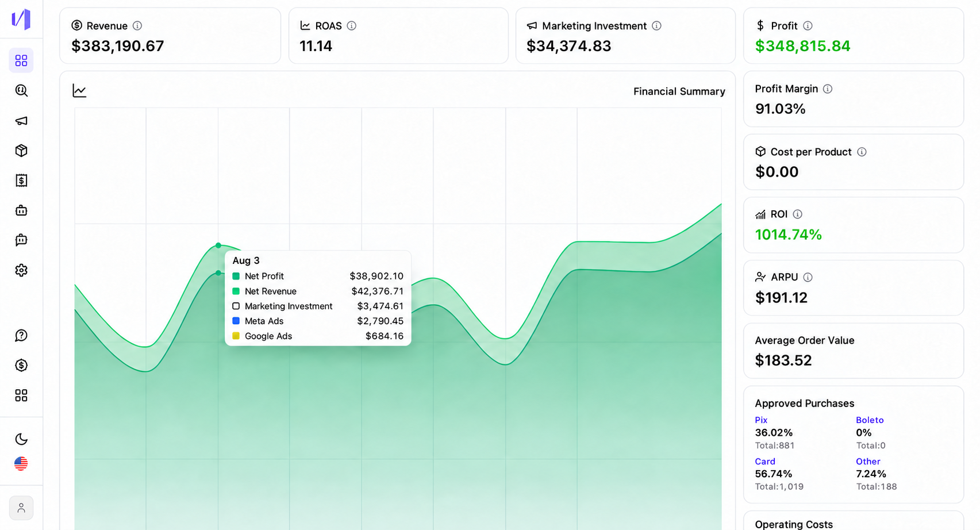Open the receipt dollar icon in the sidebar
Viewport: 980px width, 530px height.
[21, 180]
